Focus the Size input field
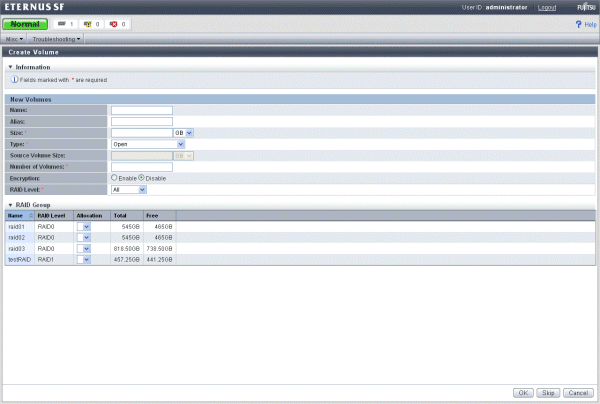This screenshot has height=404, width=600. (x=142, y=133)
